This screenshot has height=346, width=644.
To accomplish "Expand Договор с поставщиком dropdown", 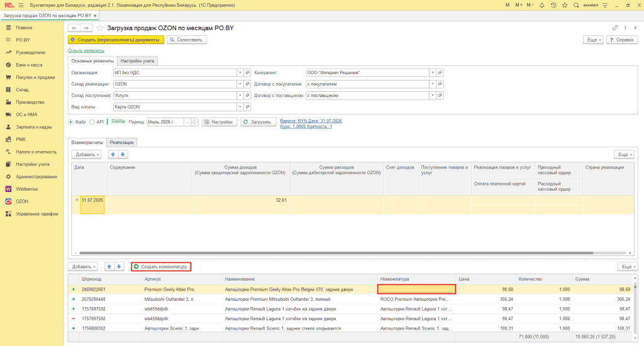I will (x=433, y=96).
